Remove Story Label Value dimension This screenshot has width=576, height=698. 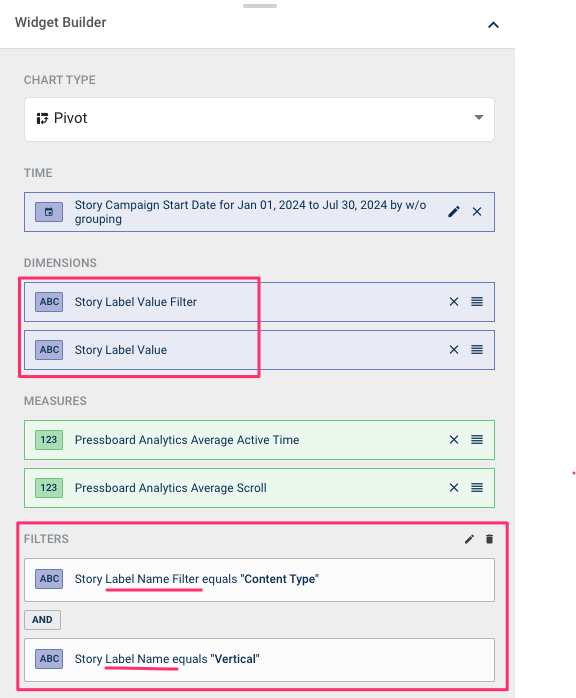click(x=454, y=350)
